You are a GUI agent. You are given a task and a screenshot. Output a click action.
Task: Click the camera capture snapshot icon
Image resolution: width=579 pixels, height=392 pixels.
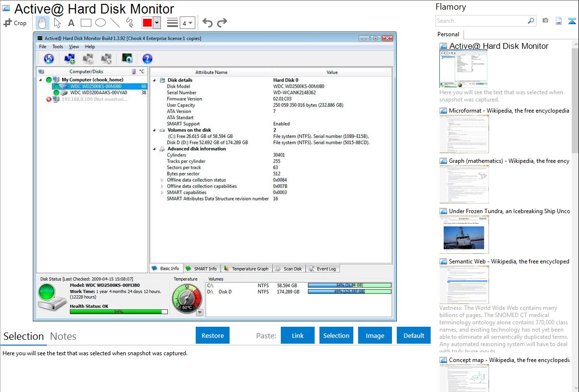click(x=545, y=21)
